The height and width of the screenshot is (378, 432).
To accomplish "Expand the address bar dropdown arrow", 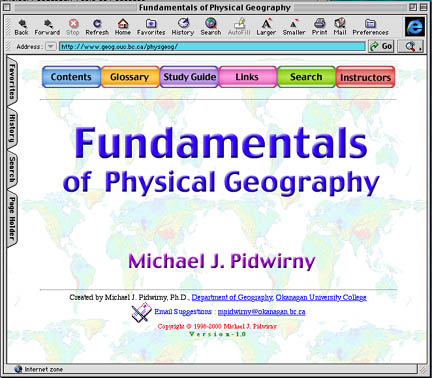I will [x=50, y=46].
